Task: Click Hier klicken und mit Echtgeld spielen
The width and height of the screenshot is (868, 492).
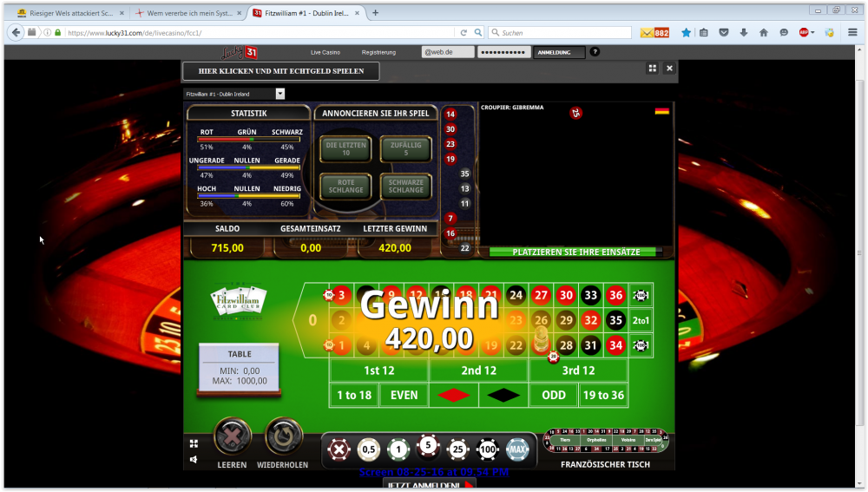Action: (281, 71)
